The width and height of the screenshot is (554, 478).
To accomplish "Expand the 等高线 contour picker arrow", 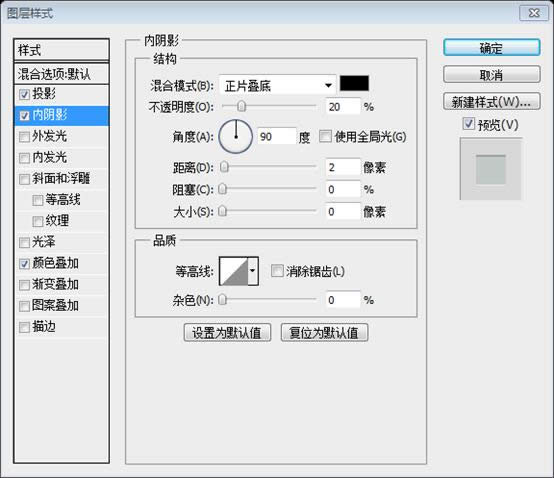I will (x=253, y=271).
